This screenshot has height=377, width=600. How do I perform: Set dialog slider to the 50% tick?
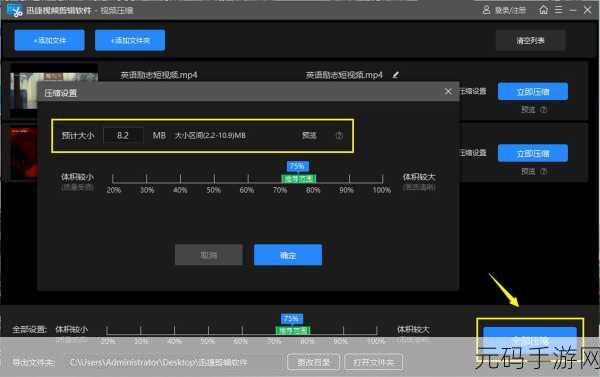(x=214, y=178)
